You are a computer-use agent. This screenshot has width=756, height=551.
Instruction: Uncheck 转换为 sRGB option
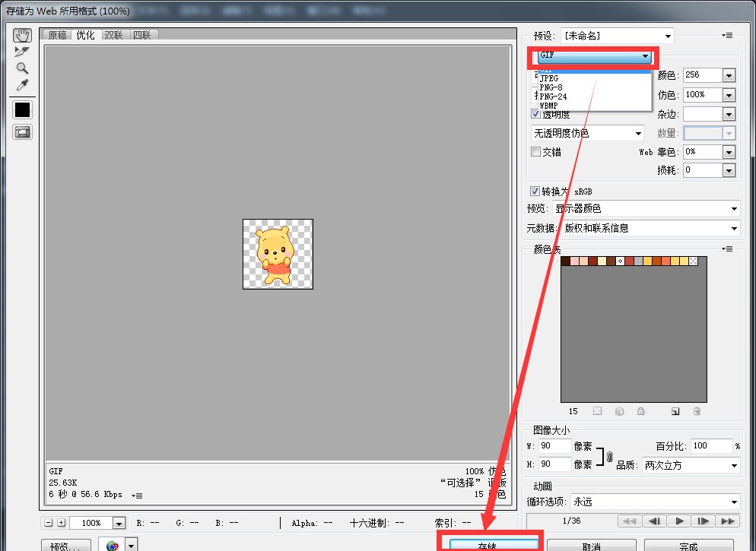[x=535, y=192]
